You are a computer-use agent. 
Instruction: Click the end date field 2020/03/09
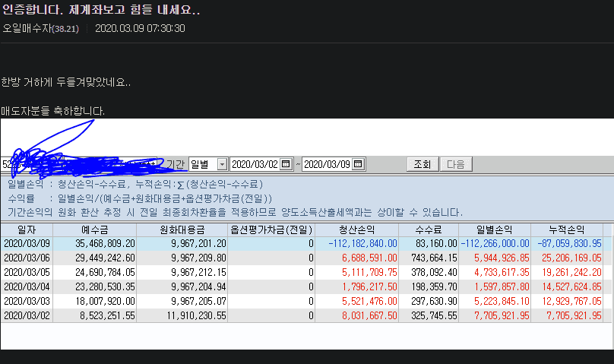[327, 164]
